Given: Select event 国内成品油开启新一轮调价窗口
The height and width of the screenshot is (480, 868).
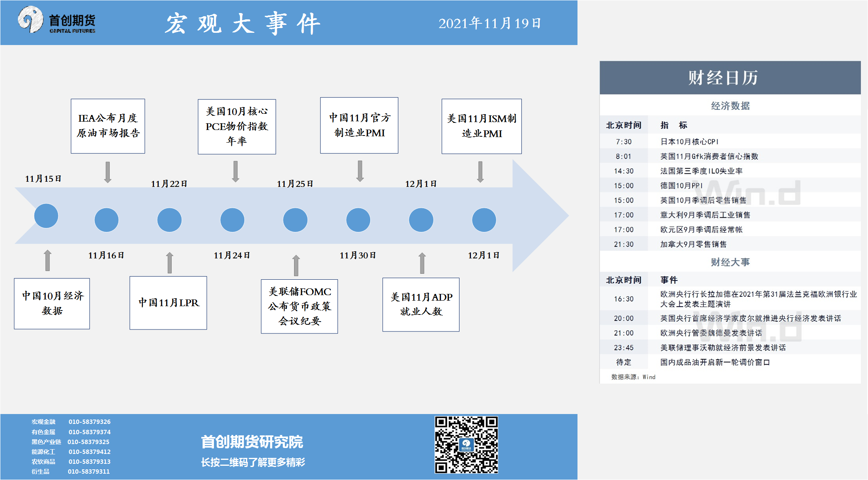Looking at the screenshot, I should tap(730, 362).
